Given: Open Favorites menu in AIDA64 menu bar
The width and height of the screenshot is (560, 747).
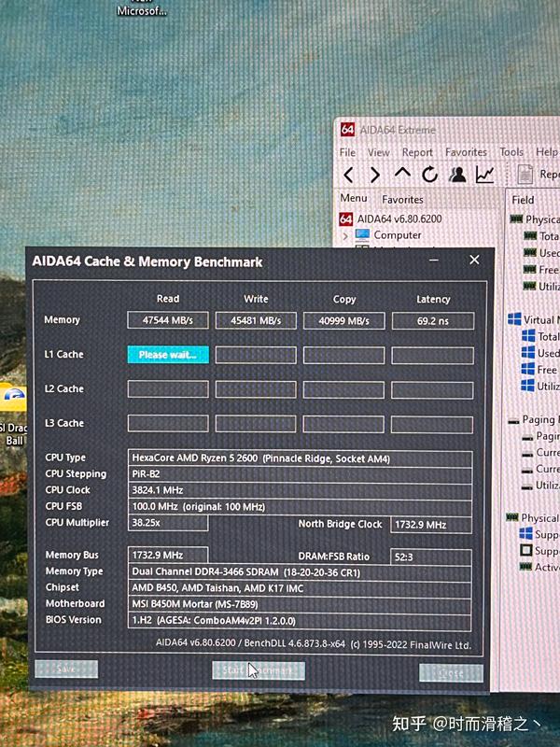Looking at the screenshot, I should point(466,152).
